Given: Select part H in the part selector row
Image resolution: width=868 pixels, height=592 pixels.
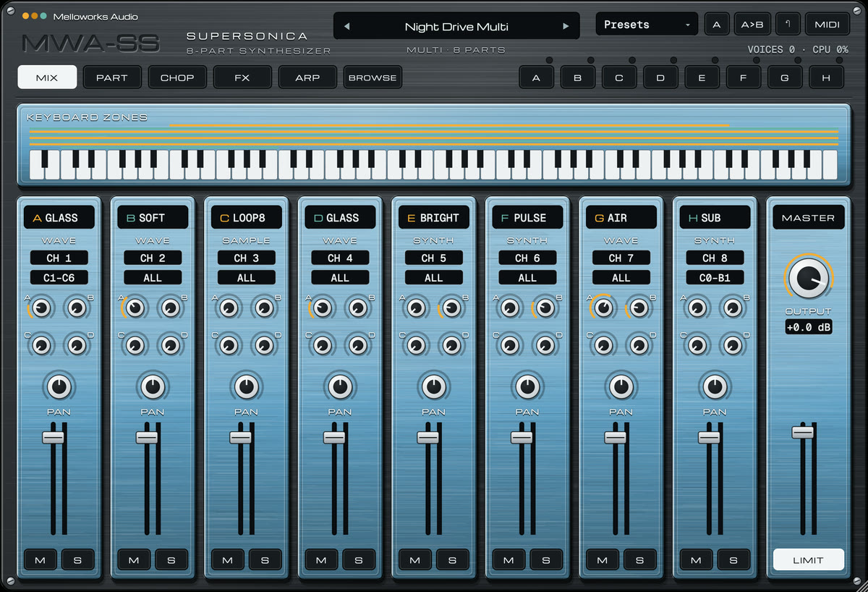Looking at the screenshot, I should (826, 77).
